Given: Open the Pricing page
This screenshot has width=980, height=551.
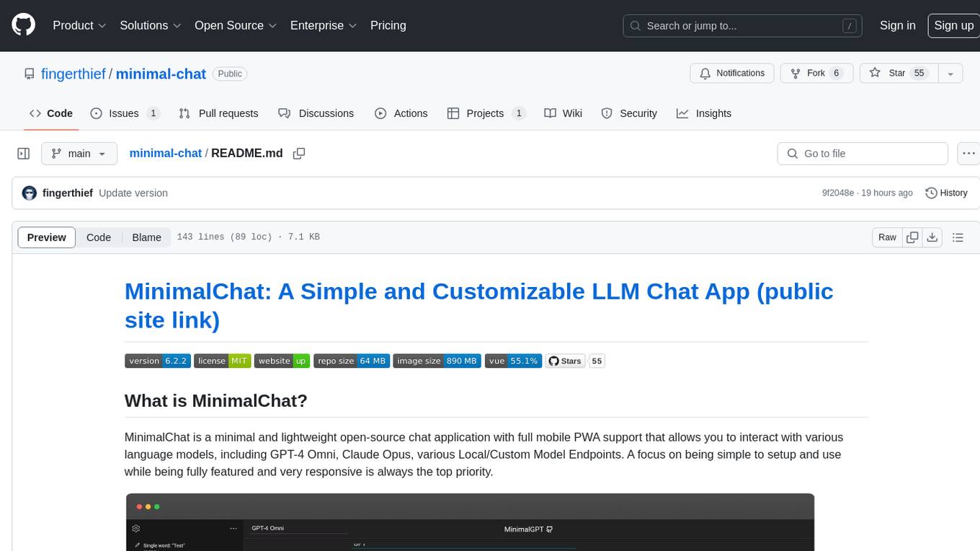Looking at the screenshot, I should point(388,25).
